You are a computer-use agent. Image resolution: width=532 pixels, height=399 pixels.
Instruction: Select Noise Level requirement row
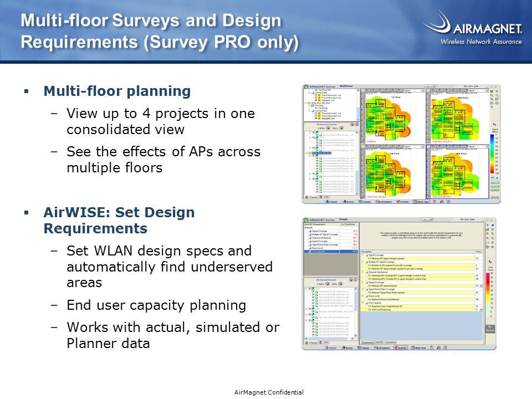pyautogui.click(x=331, y=248)
